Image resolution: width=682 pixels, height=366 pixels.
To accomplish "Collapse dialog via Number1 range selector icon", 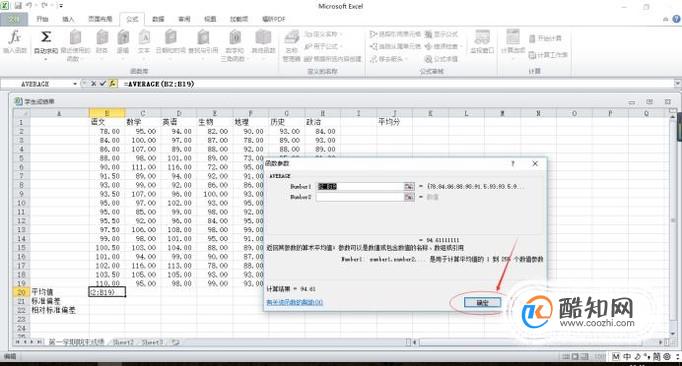I will tap(409, 186).
